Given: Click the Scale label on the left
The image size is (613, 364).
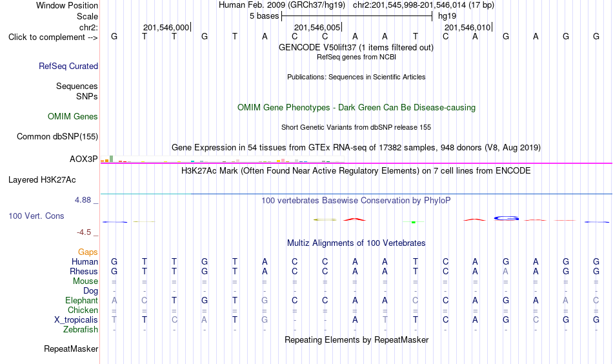Looking at the screenshot, I should tap(88, 16).
